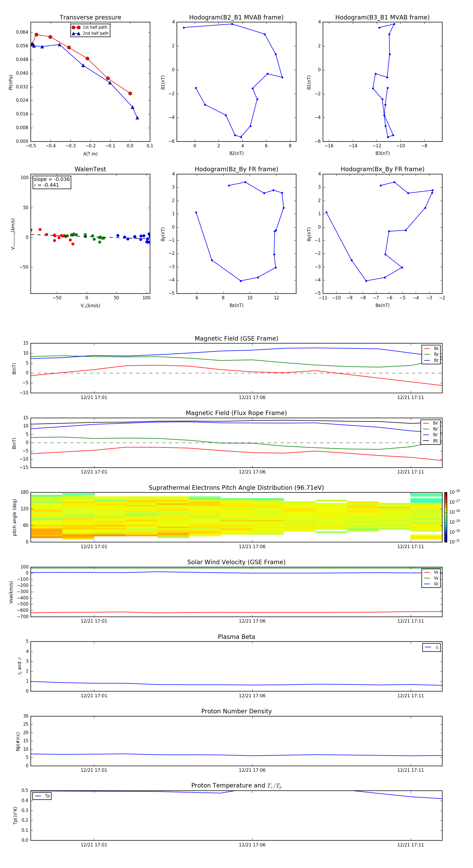Click '12/21 17:06' tick under Plasma Beta plot
This screenshot has height=868, width=473.
coord(252,696)
